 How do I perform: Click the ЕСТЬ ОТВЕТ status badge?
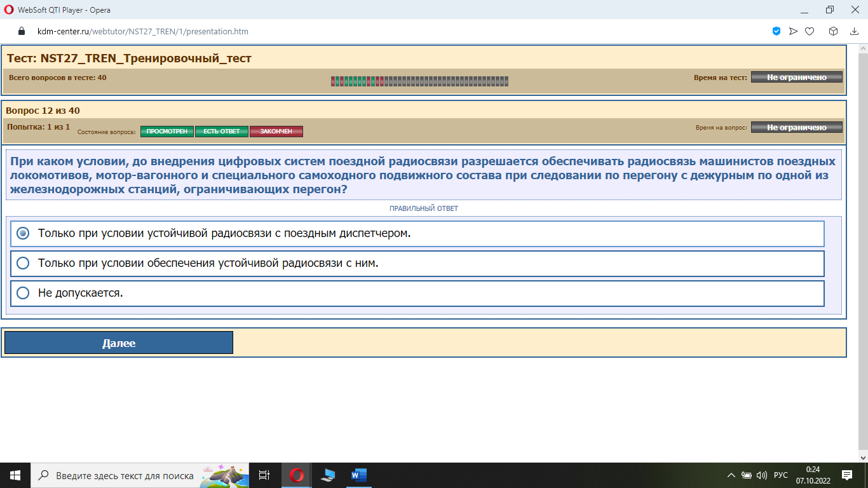point(222,132)
